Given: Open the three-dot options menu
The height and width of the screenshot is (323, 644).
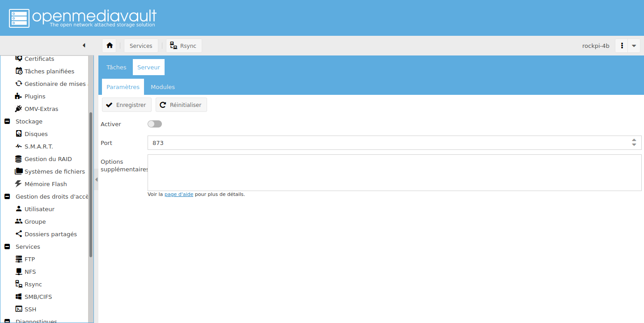Looking at the screenshot, I should pos(622,46).
